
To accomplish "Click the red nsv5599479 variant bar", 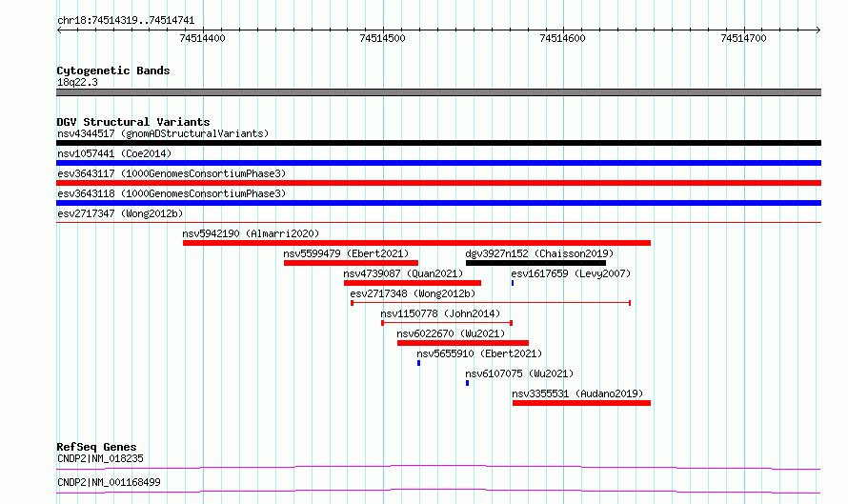I will [351, 263].
